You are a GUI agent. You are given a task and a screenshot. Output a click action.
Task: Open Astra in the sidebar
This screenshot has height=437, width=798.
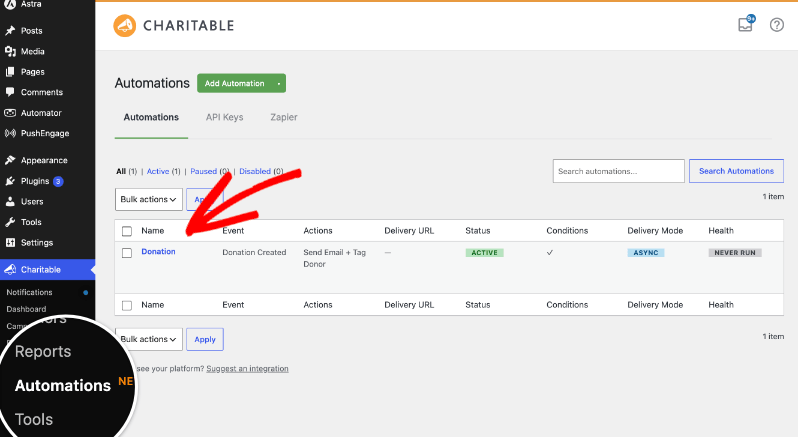31,4
